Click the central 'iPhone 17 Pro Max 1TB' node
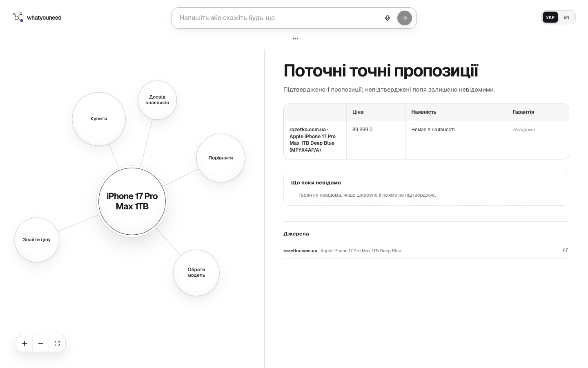 (132, 201)
